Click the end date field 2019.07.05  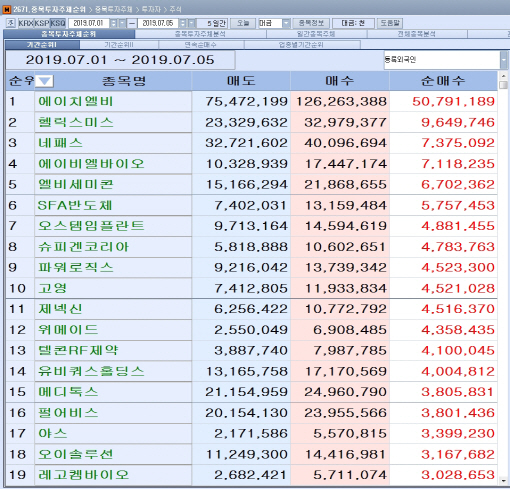(158, 23)
